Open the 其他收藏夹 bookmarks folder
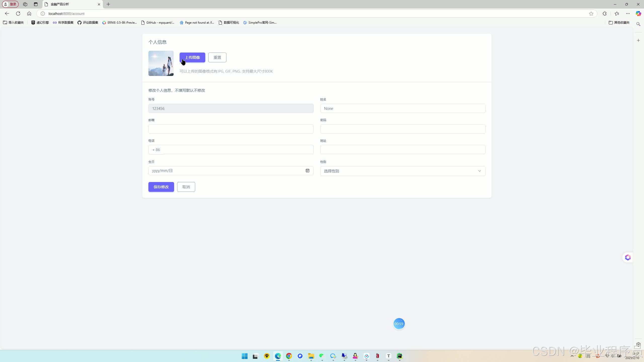Screen dimensions: 644x362 (x=619, y=23)
